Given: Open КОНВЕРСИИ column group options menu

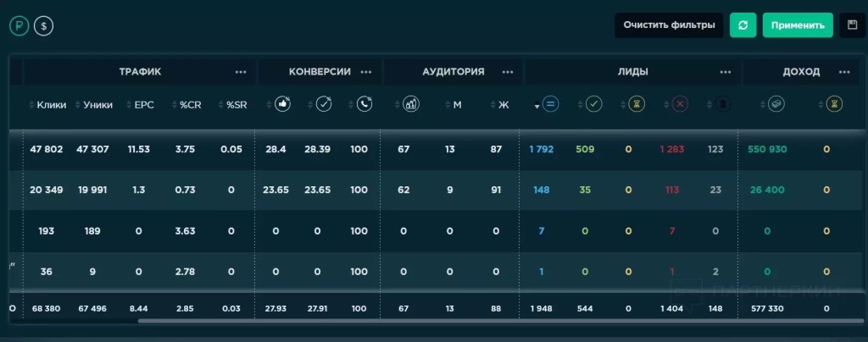Looking at the screenshot, I should click(x=366, y=72).
